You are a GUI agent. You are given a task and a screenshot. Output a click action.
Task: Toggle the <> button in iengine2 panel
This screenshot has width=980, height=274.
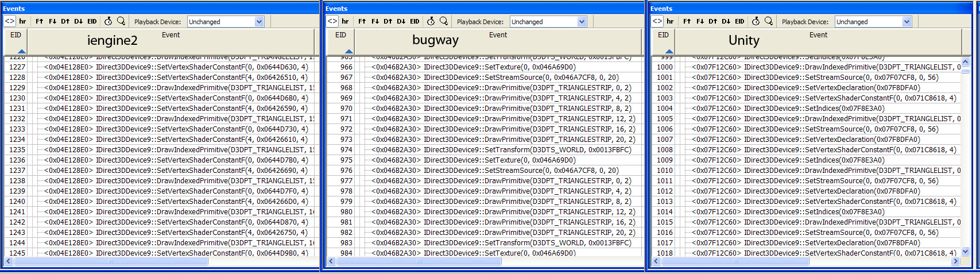click(x=10, y=21)
